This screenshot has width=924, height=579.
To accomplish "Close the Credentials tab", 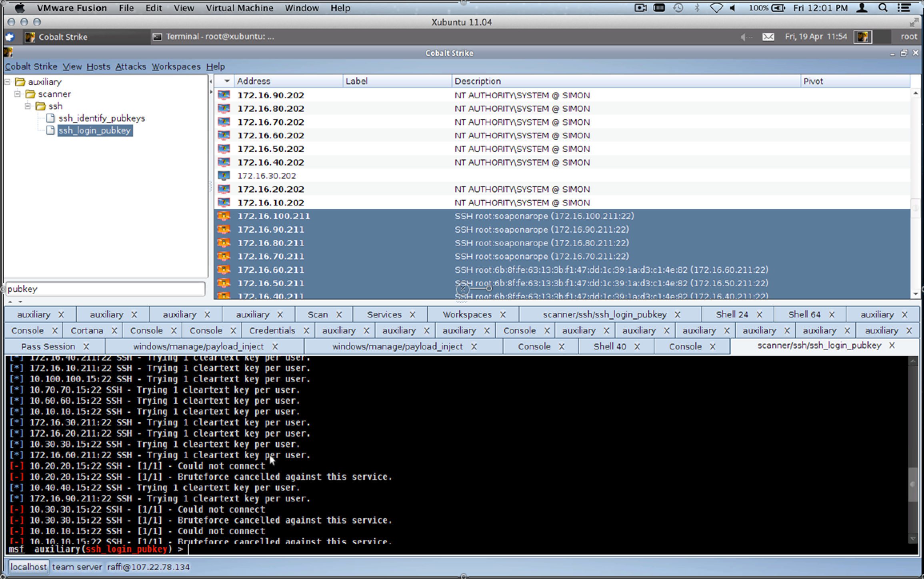I will click(306, 331).
